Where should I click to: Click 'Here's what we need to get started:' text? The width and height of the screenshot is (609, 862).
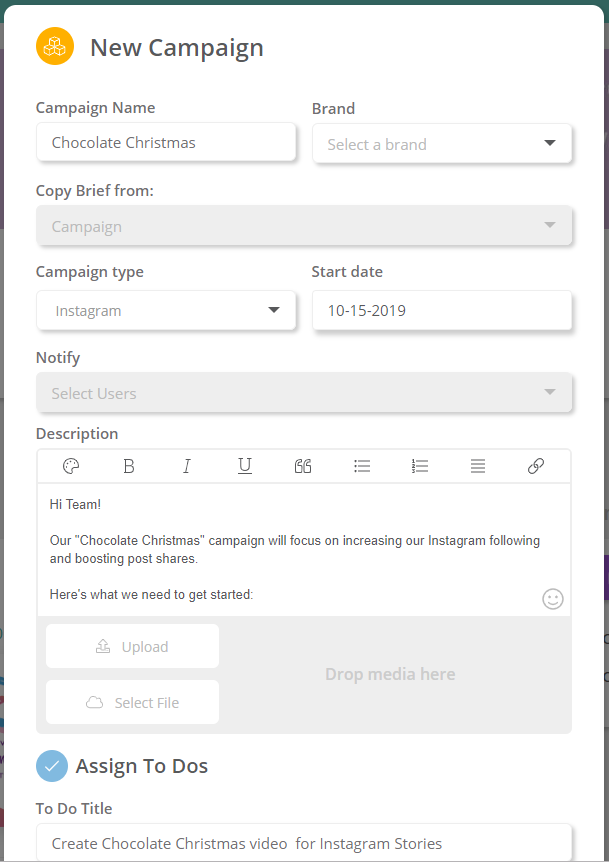click(152, 595)
